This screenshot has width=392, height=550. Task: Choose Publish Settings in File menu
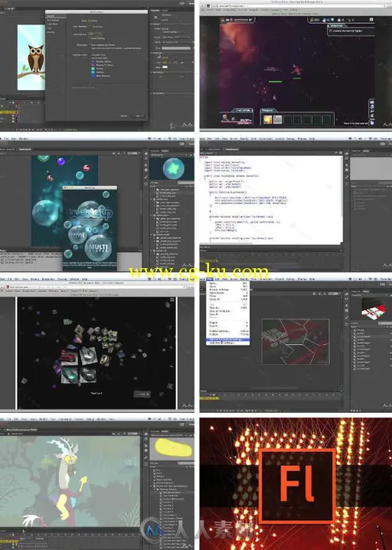point(228,331)
